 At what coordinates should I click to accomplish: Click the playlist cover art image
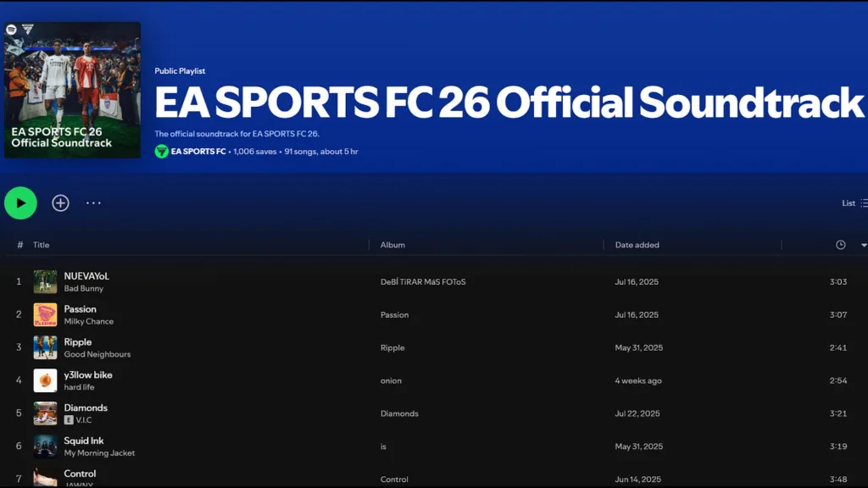pyautogui.click(x=72, y=89)
